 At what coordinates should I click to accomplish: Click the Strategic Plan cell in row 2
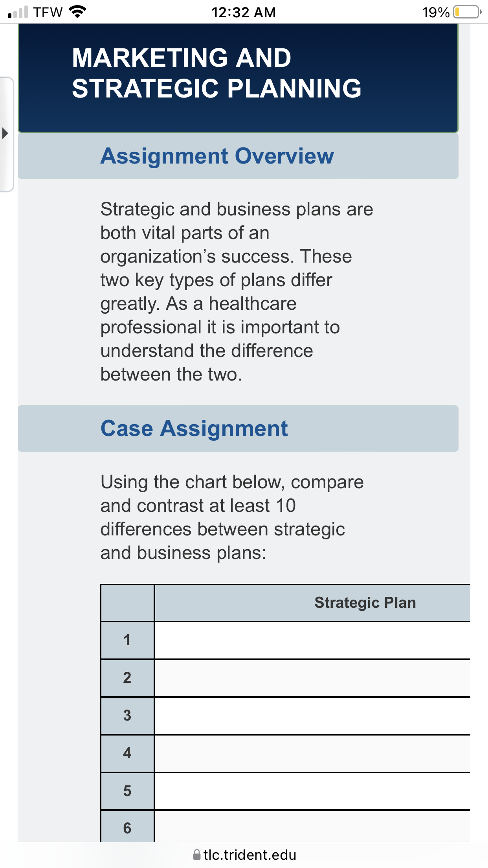tap(313, 678)
